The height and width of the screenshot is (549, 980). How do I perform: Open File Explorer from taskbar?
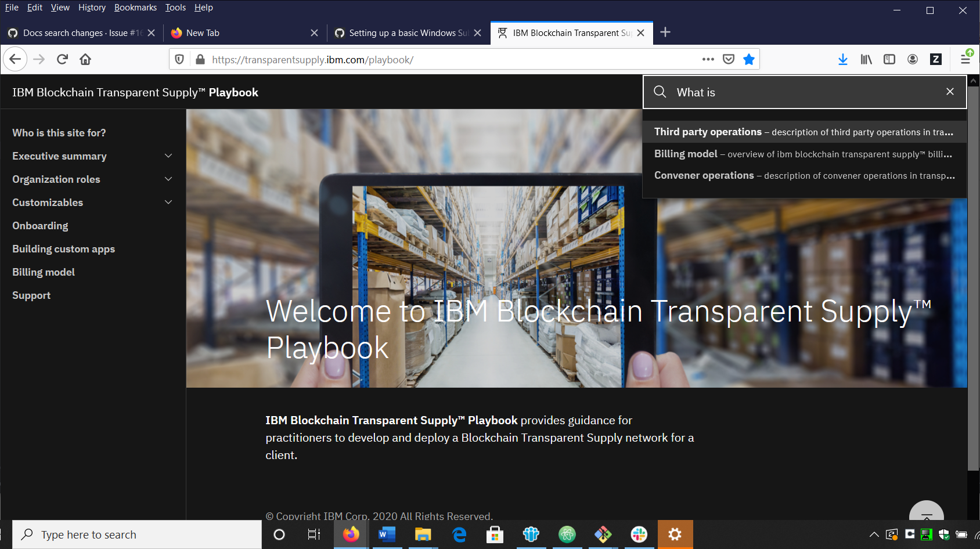point(423,534)
